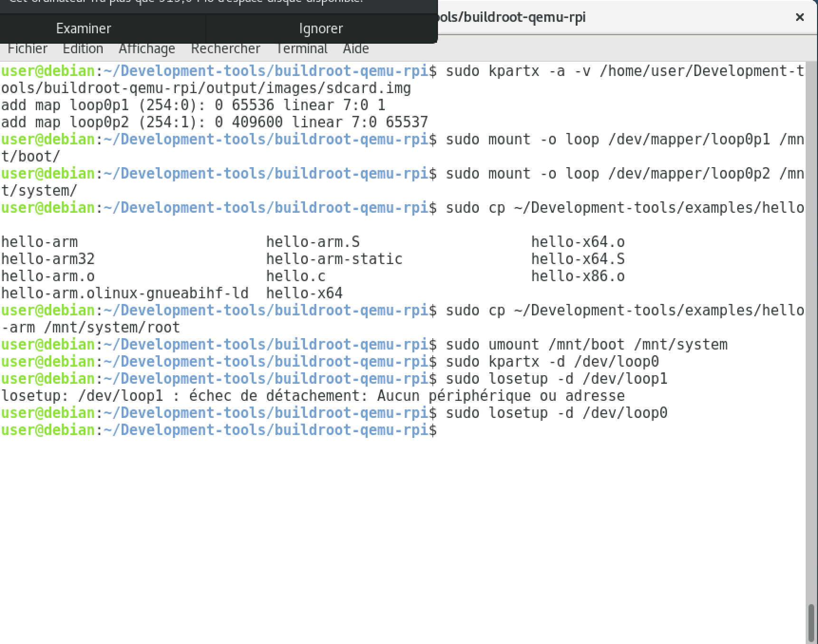Screen dimensions: 818x644
Task: Click the Examiner button in the notification
Action: (x=84, y=28)
